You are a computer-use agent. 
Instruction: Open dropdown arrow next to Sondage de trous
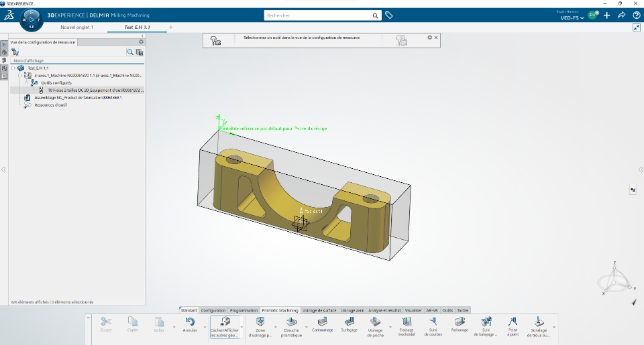pos(554,327)
